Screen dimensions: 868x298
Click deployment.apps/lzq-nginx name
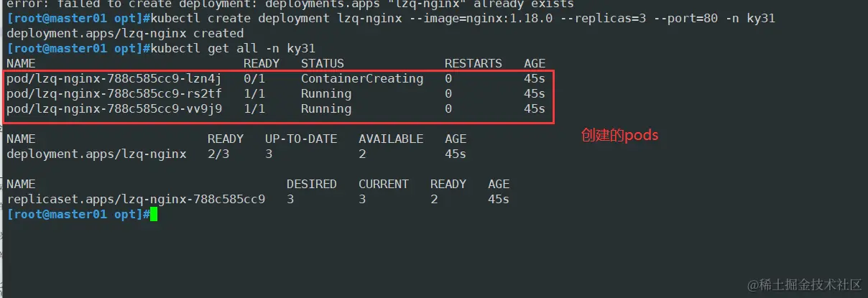point(96,154)
